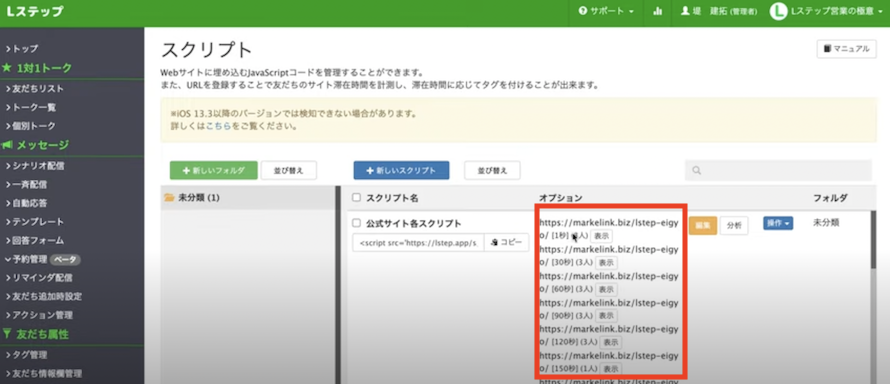Click 表示 for the 120秒 entry
890x384 pixels.
click(611, 342)
